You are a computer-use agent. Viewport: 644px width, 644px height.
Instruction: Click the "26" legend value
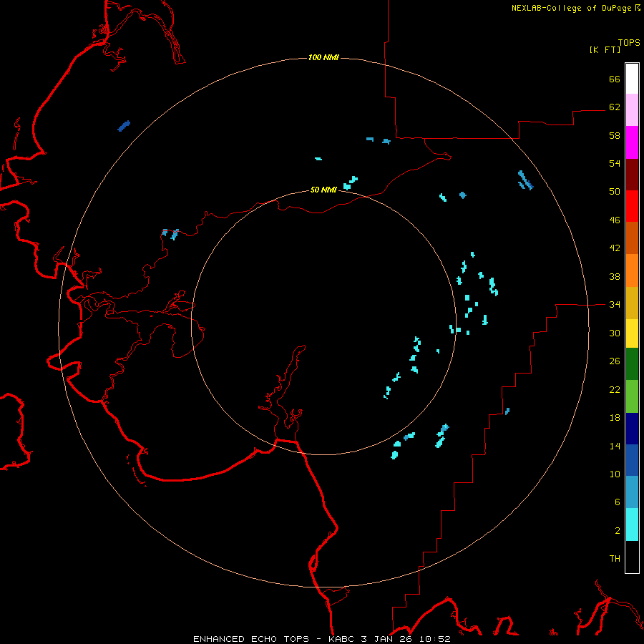click(x=615, y=361)
